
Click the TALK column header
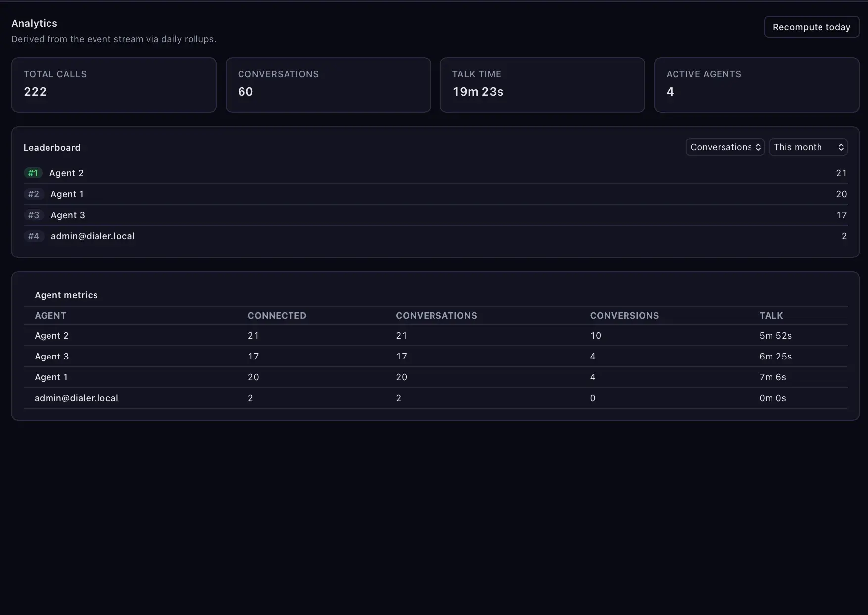(x=771, y=316)
